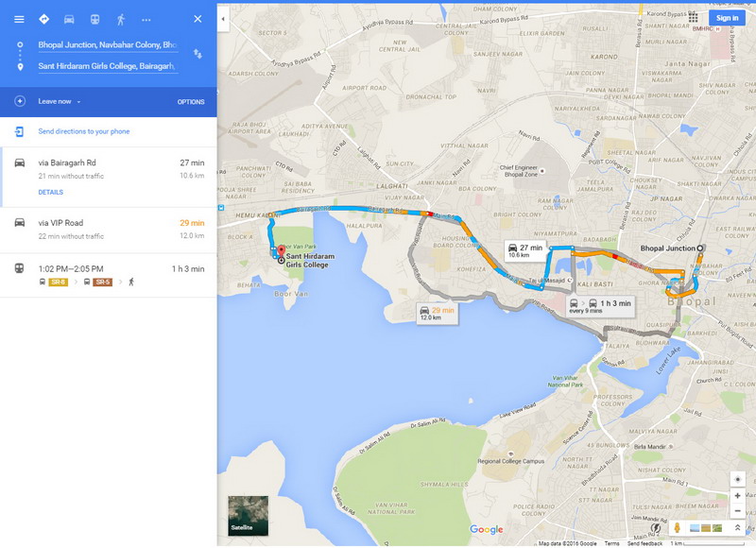Click the Bhopal Junction starting point field
This screenshot has height=548, width=756.
[x=108, y=44]
